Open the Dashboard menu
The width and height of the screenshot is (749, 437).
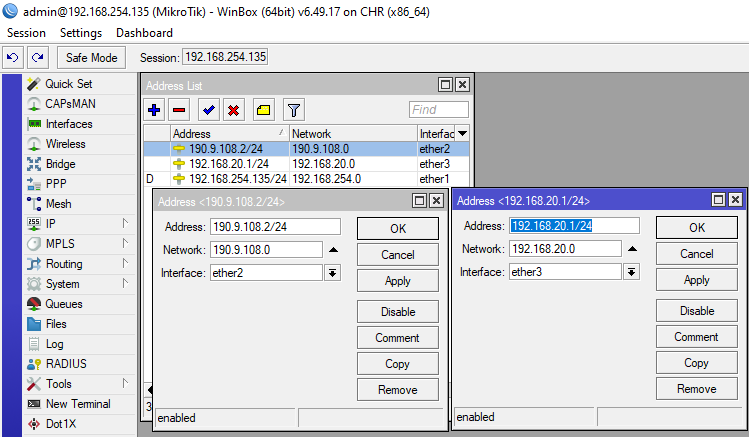(144, 33)
